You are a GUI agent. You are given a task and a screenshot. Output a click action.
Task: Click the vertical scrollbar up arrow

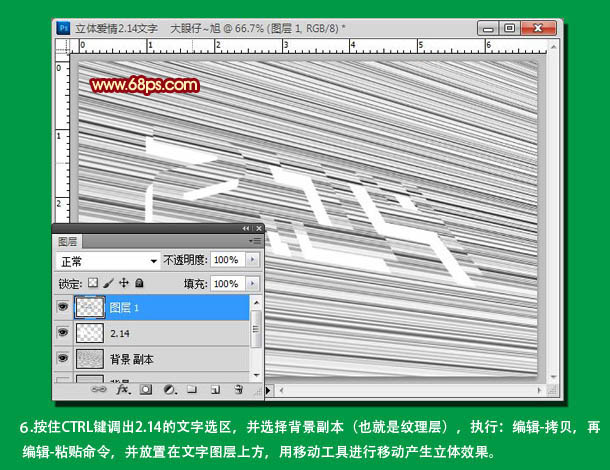553,47
